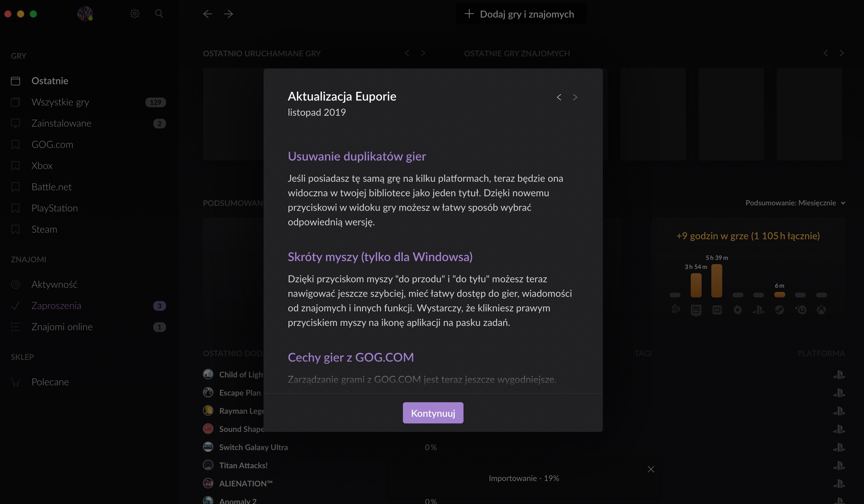864x504 pixels.
Task: Click the Titan Attacks! game icon
Action: point(208,465)
